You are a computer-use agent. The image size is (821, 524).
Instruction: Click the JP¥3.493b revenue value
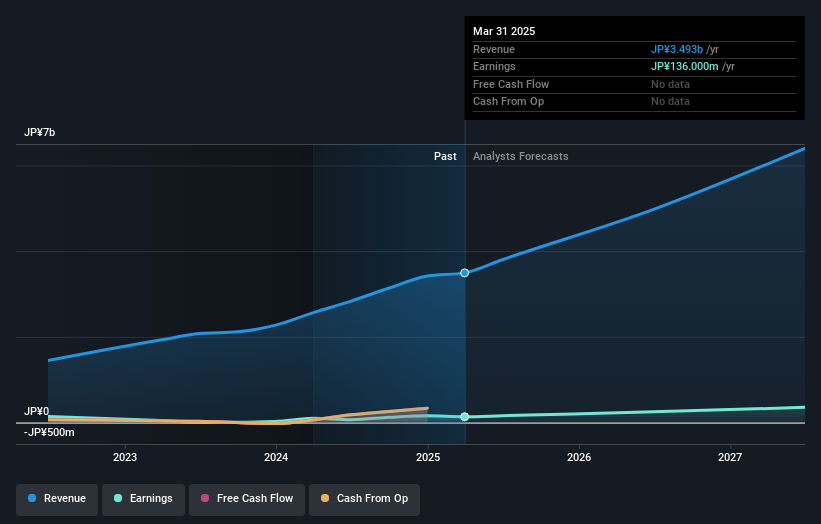[676, 49]
